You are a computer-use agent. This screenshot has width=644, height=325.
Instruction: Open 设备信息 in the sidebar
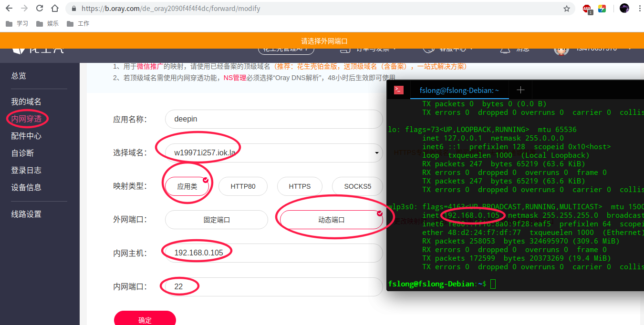tap(26, 187)
